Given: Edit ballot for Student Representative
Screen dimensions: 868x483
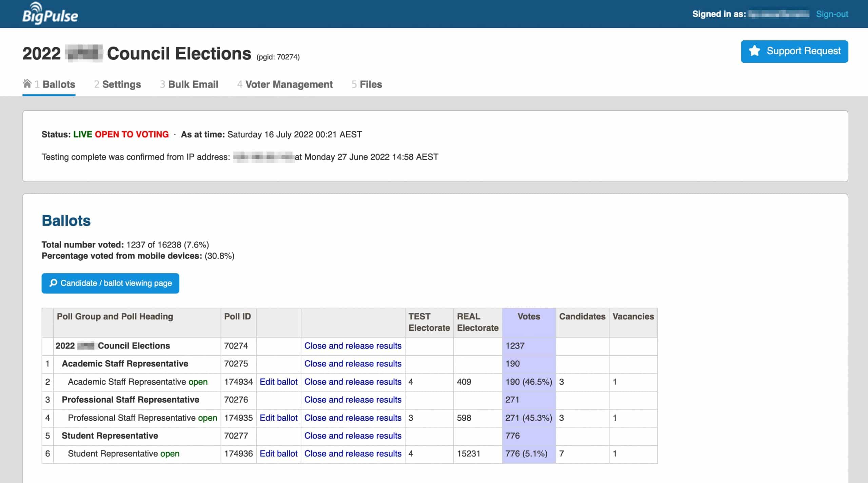Looking at the screenshot, I should [278, 454].
